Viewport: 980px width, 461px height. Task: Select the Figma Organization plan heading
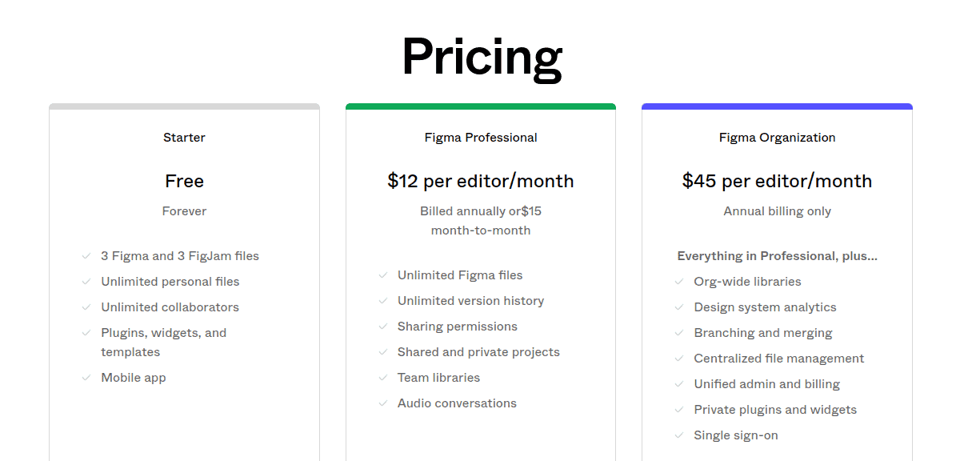(777, 138)
